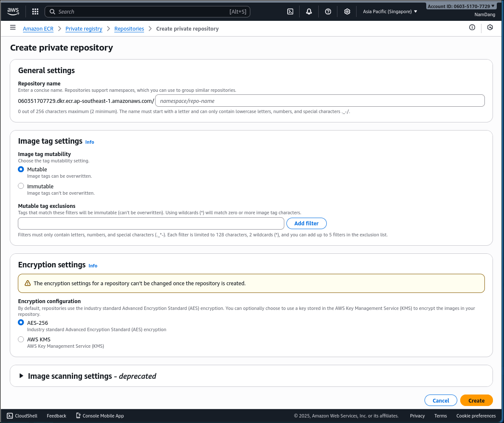504x423 pixels.
Task: Click the AWS logo to go home
Action: tap(13, 11)
